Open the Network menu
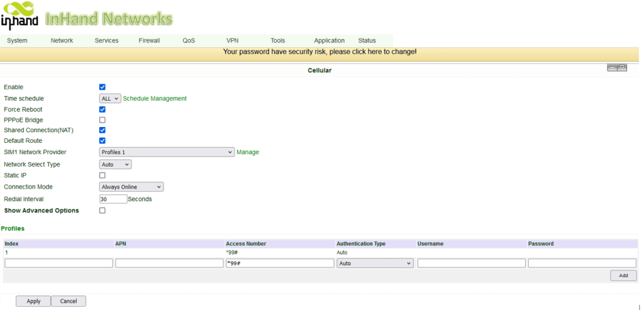This screenshot has height=310, width=644. (62, 41)
